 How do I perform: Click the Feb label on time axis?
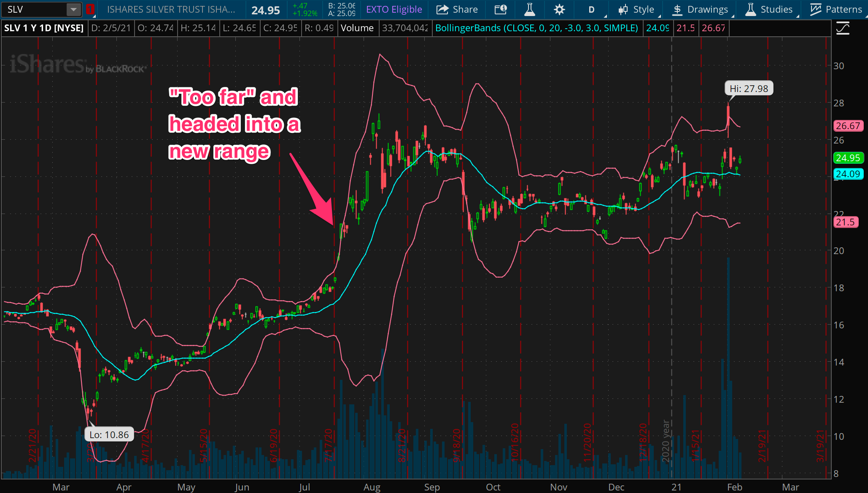(x=734, y=487)
